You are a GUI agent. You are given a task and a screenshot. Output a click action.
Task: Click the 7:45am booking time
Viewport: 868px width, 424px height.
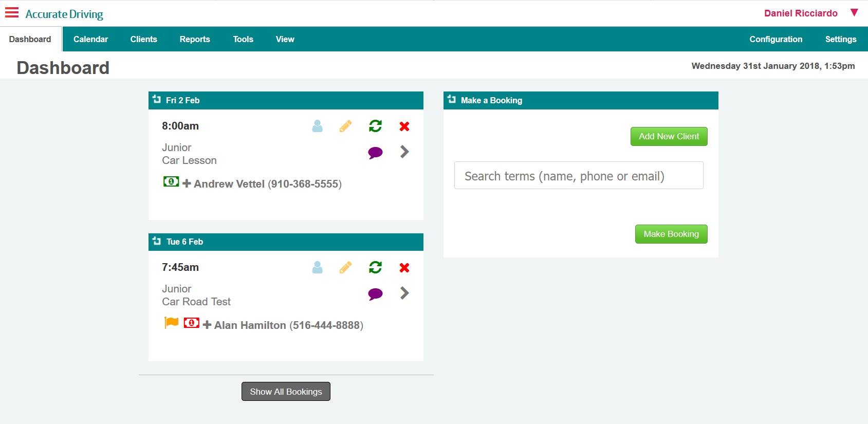[180, 267]
